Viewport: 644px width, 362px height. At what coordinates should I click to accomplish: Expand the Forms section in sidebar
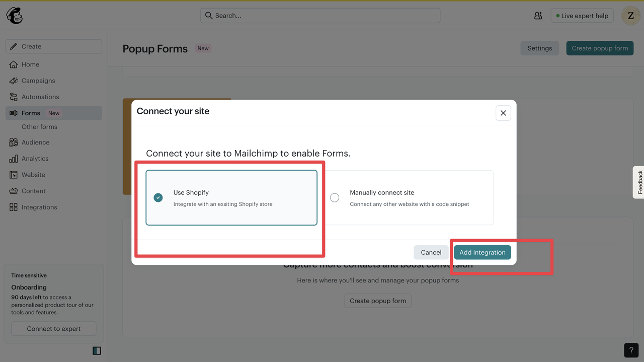click(x=32, y=112)
